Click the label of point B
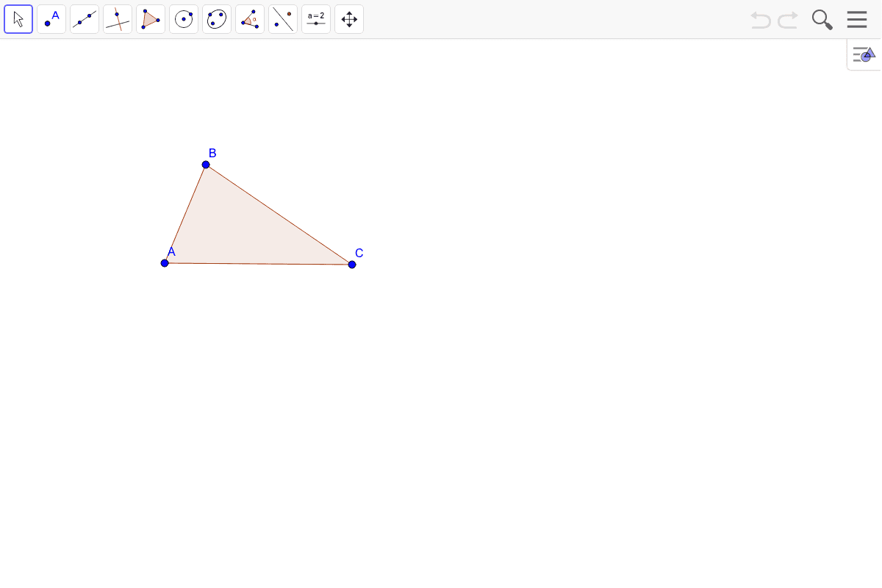 (x=212, y=153)
